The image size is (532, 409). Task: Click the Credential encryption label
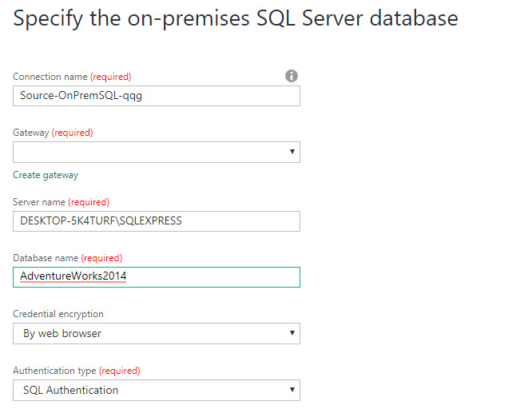58,314
